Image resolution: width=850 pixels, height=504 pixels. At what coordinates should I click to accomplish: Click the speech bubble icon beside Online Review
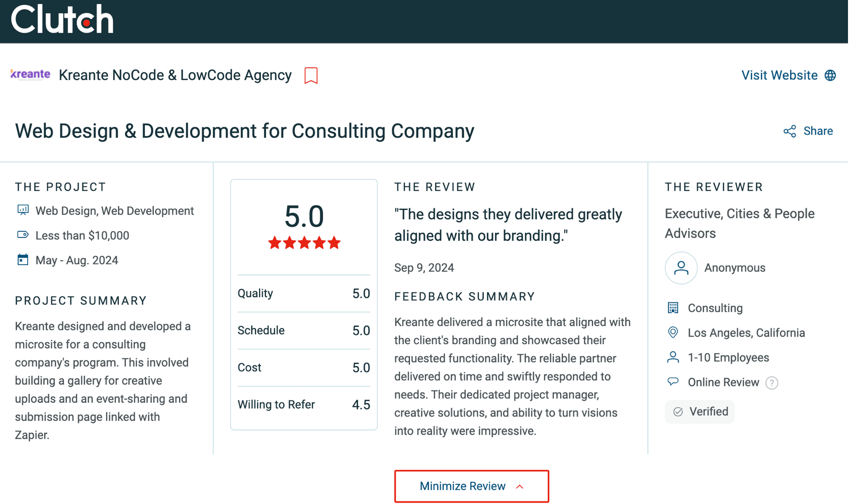(x=673, y=382)
